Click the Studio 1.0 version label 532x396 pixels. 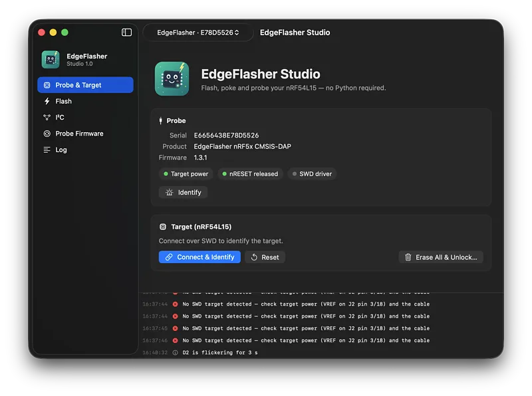point(79,64)
